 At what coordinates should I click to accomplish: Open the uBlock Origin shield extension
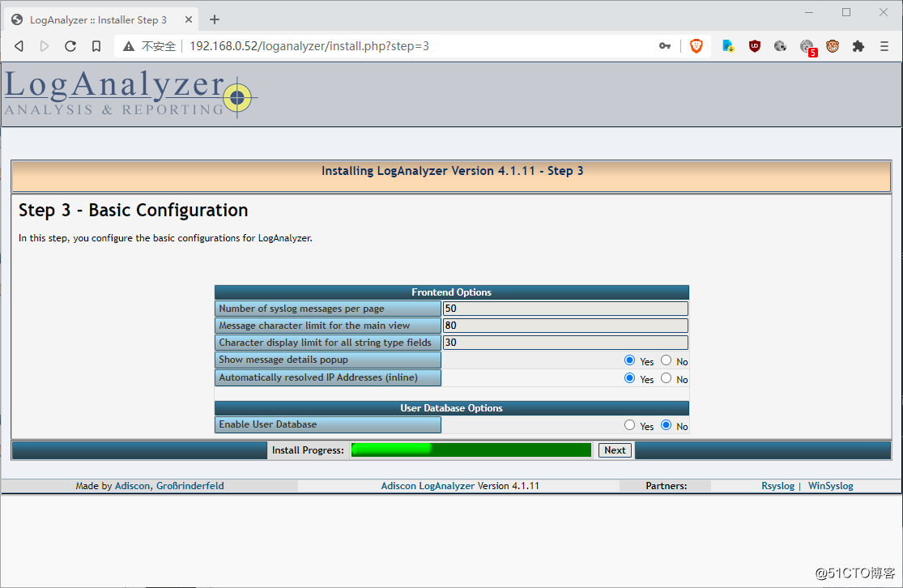pyautogui.click(x=755, y=46)
